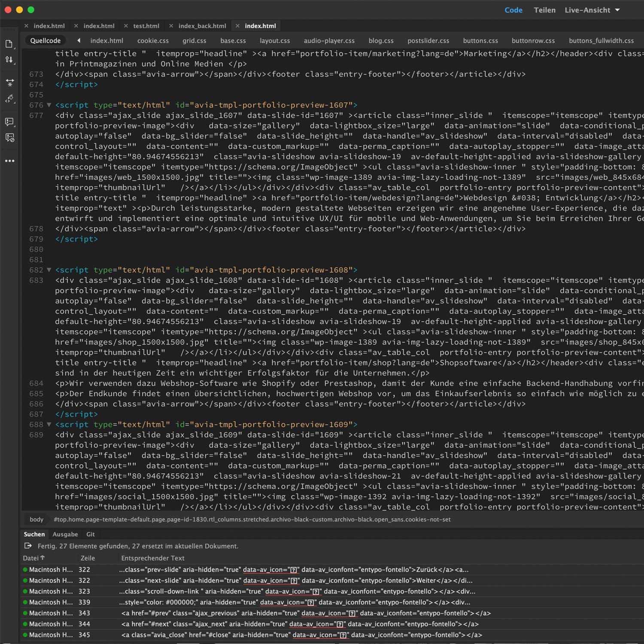The width and height of the screenshot is (644, 644).
Task: Select search result row with next-slide
Action: pos(333,580)
